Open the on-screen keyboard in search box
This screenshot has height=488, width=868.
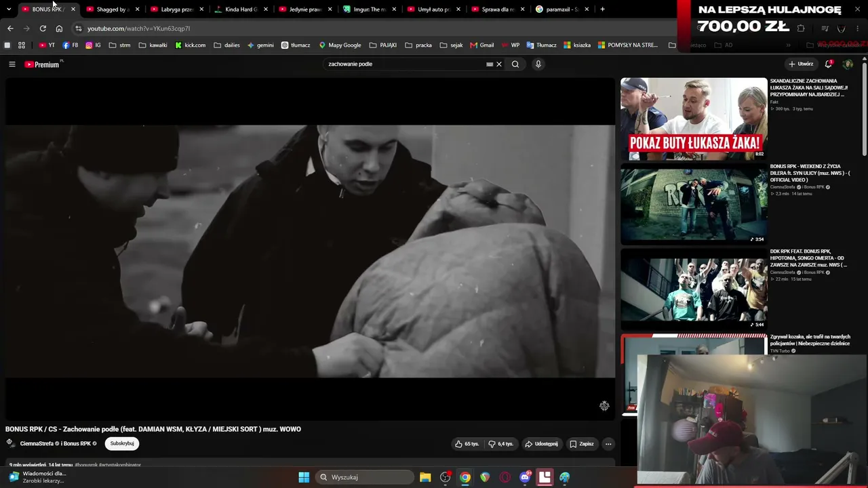point(490,64)
